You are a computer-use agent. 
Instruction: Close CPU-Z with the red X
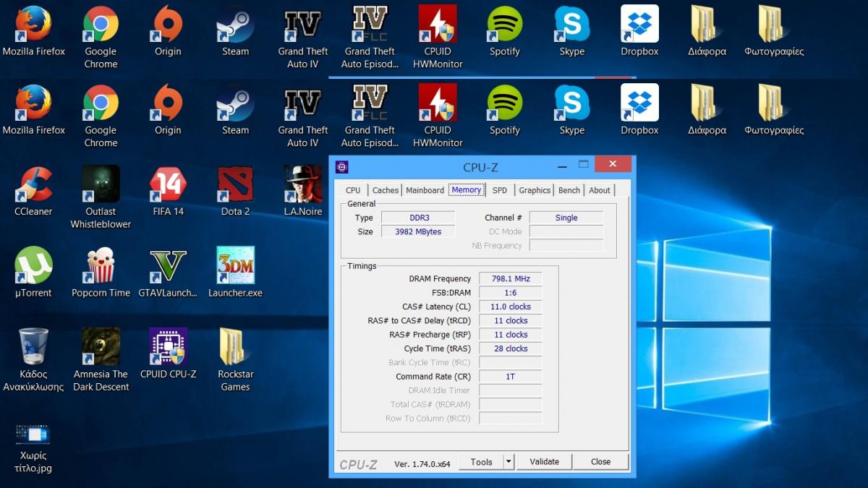(x=613, y=165)
